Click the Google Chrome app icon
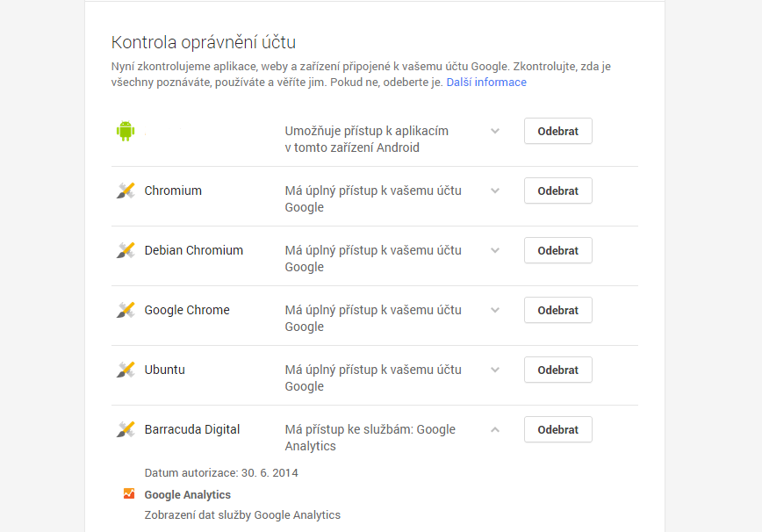 pyautogui.click(x=126, y=310)
